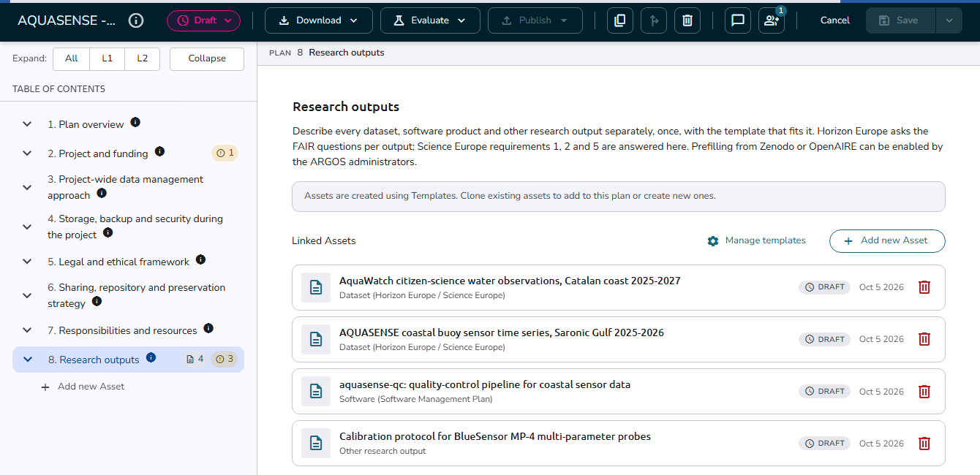
Task: Expand to L2 level
Action: point(142,58)
